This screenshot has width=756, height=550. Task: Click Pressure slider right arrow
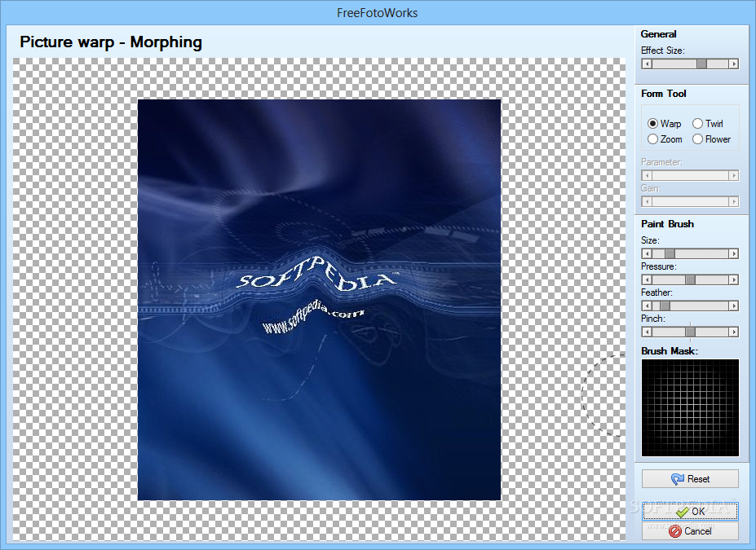point(734,279)
